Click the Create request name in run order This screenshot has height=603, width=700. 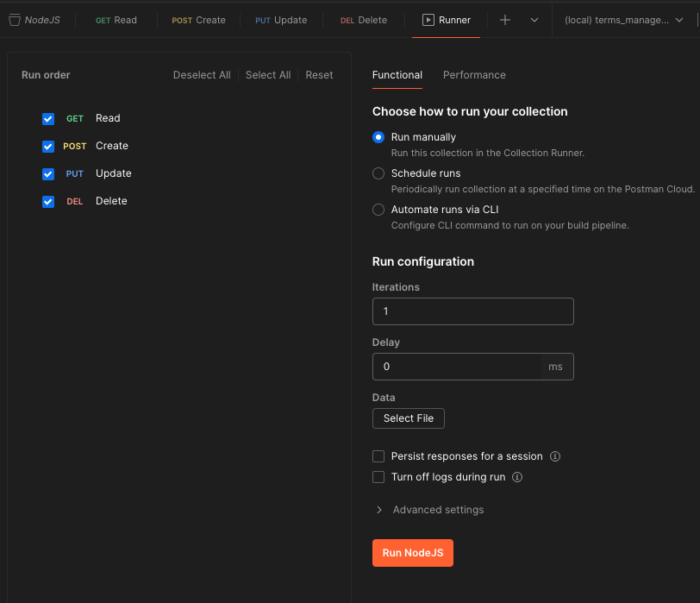pyautogui.click(x=112, y=146)
